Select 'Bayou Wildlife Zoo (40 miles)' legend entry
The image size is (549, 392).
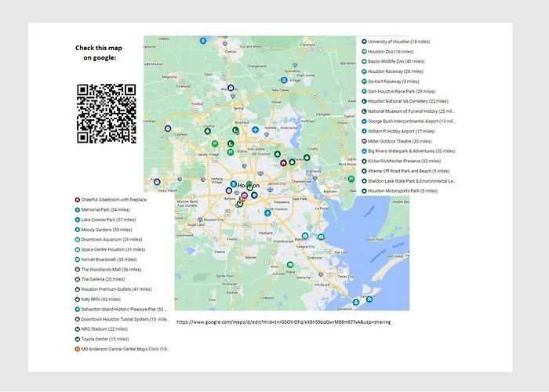[x=396, y=61]
